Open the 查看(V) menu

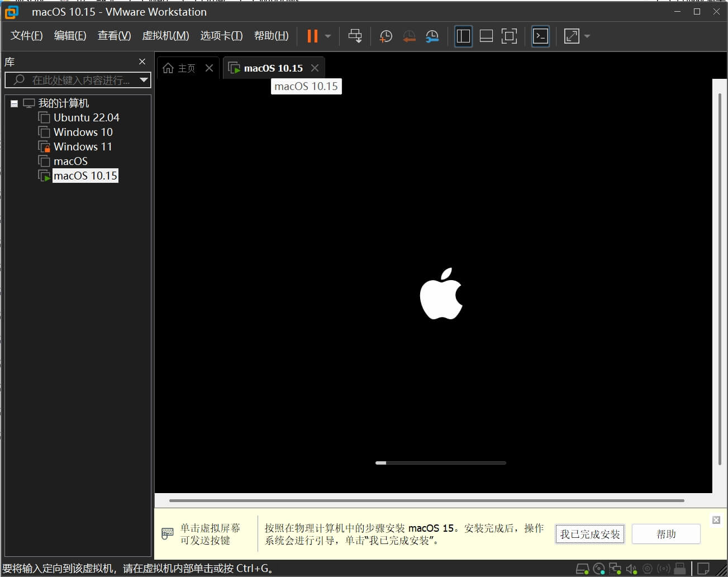coord(114,36)
